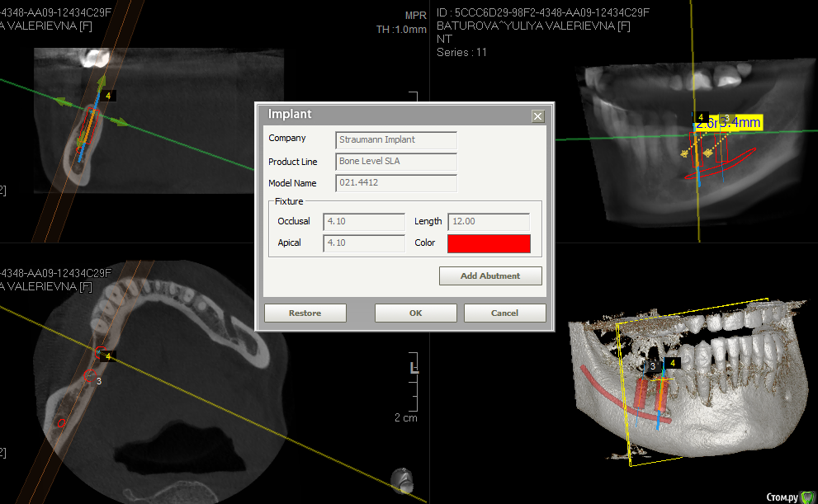Click the upward green rotation arrow handle

(x=102, y=80)
